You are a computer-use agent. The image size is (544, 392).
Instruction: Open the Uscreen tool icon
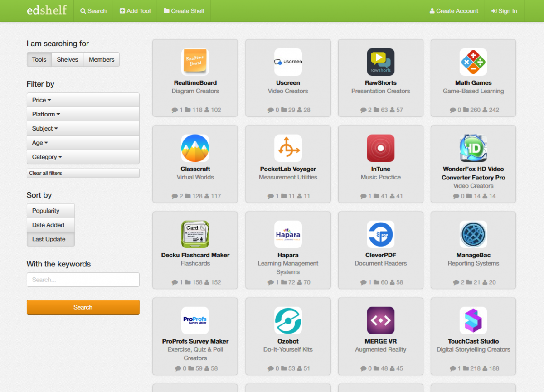point(288,62)
